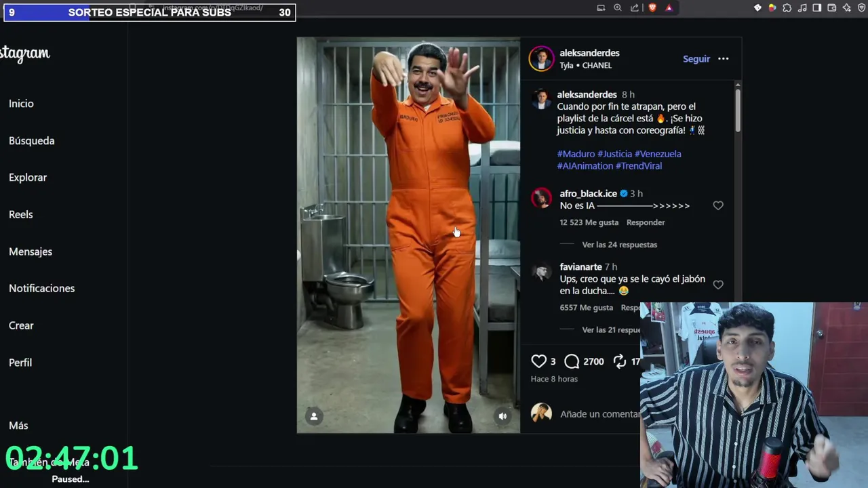Viewport: 868px width, 488px height.
Task: Click the share page icon in address bar
Action: pos(635,8)
